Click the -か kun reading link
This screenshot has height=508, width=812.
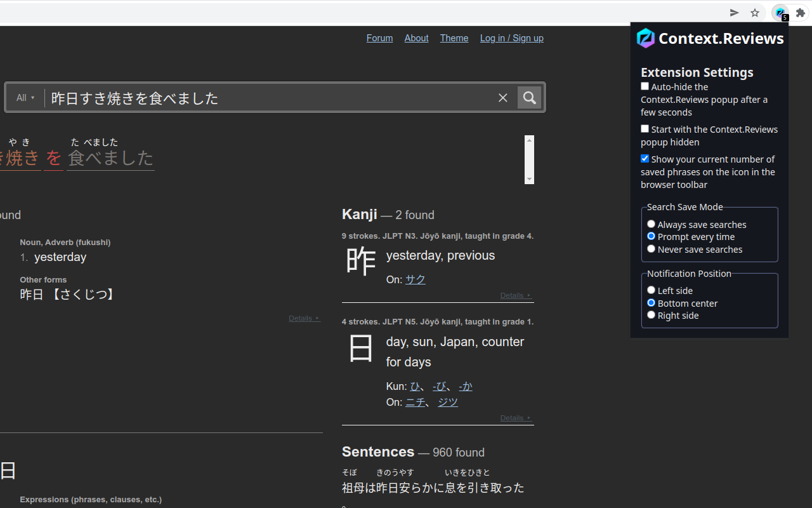(x=466, y=386)
